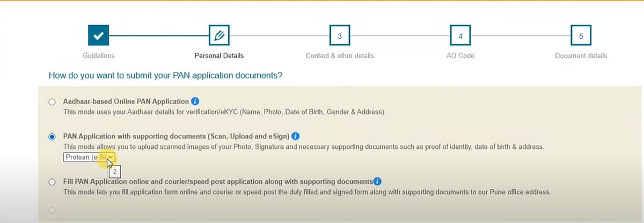
Task: Open the Document details step label
Action: pos(581,55)
